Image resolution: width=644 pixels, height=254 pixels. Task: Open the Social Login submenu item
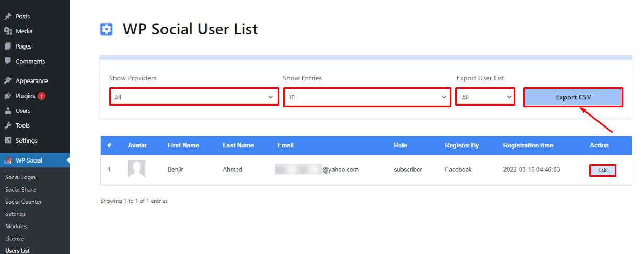tap(20, 177)
